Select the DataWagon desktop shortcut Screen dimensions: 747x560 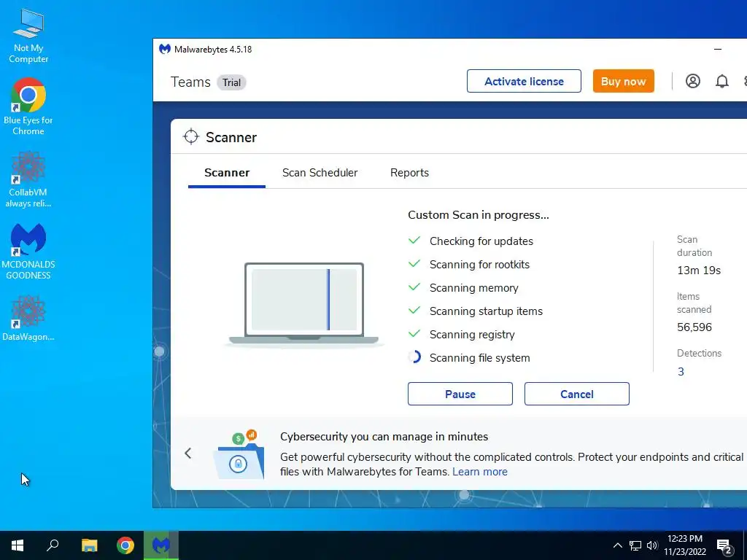click(28, 318)
